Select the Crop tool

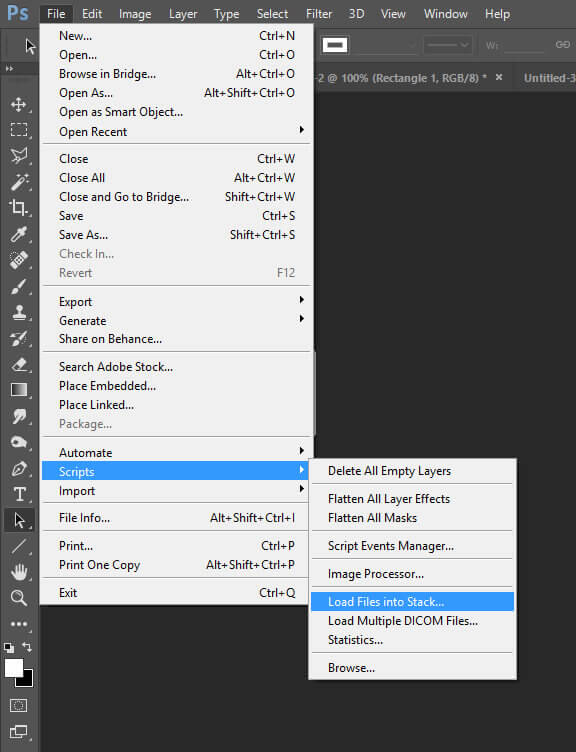(x=19, y=208)
